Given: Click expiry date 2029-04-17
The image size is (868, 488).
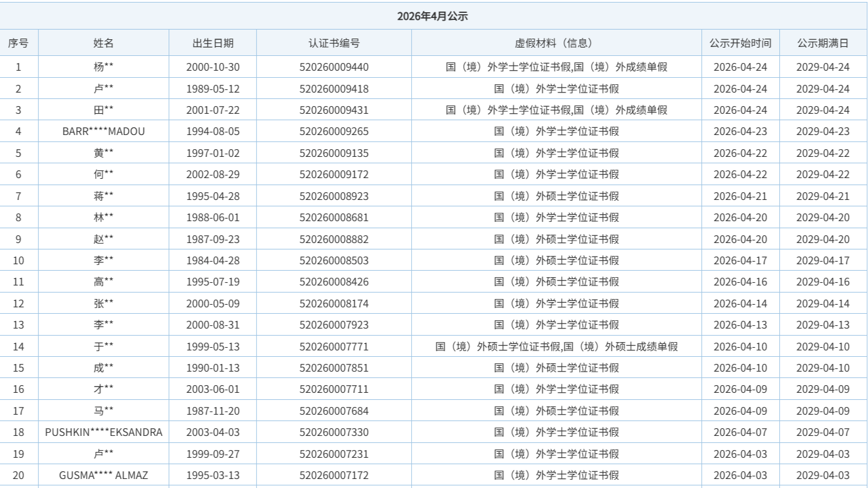Looking at the screenshot, I should click(822, 260).
